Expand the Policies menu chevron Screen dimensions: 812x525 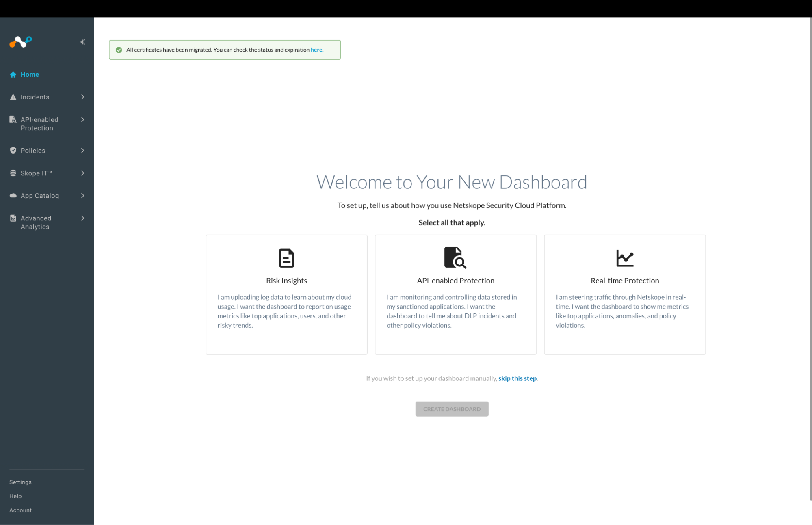pyautogui.click(x=83, y=151)
